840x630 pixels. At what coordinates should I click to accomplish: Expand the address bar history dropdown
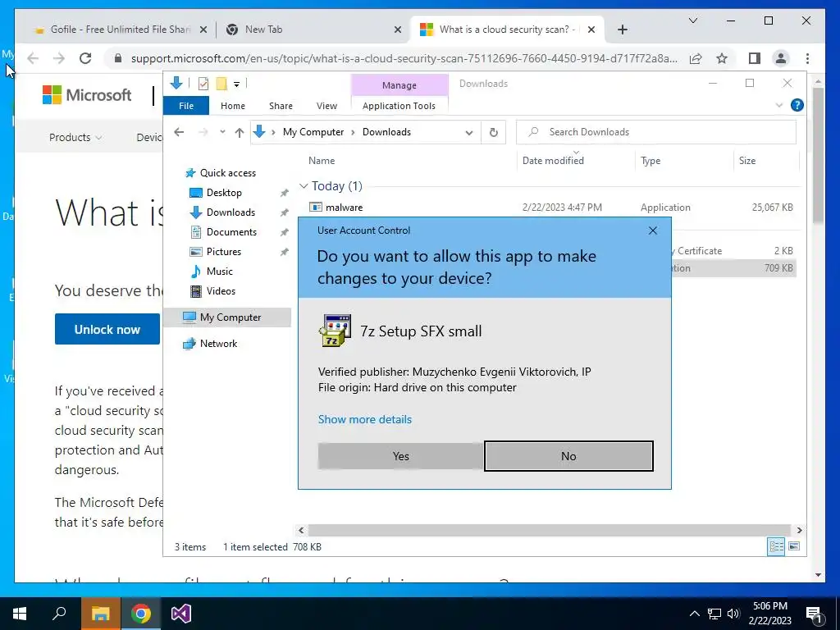tap(468, 132)
